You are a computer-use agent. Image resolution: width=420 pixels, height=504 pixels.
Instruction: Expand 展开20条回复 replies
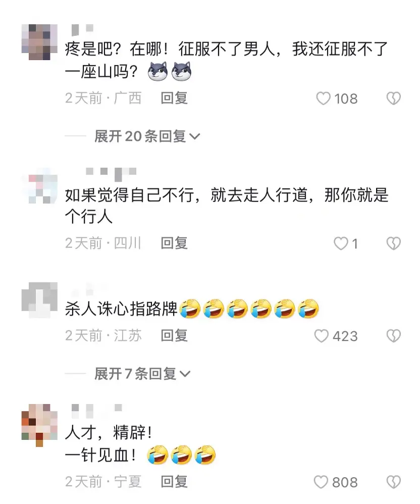tap(147, 136)
